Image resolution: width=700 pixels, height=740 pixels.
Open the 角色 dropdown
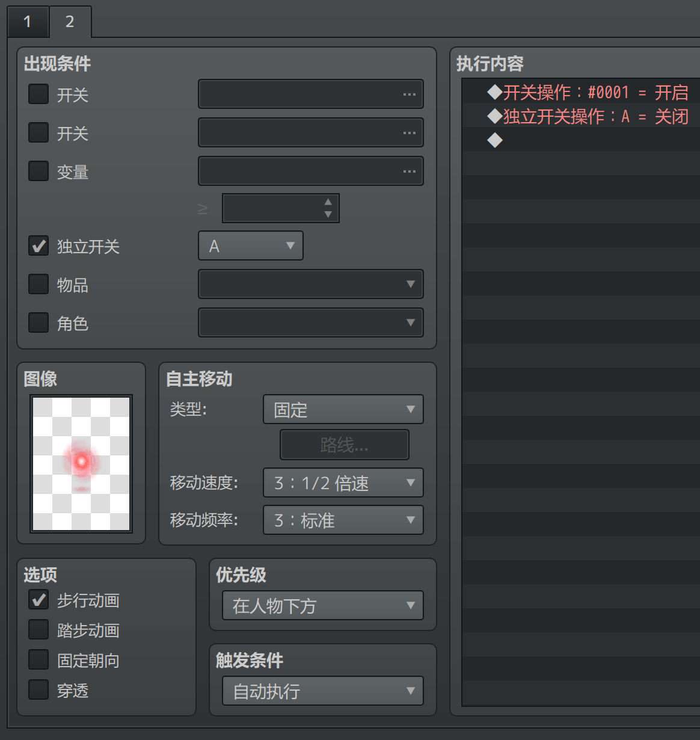pos(311,322)
